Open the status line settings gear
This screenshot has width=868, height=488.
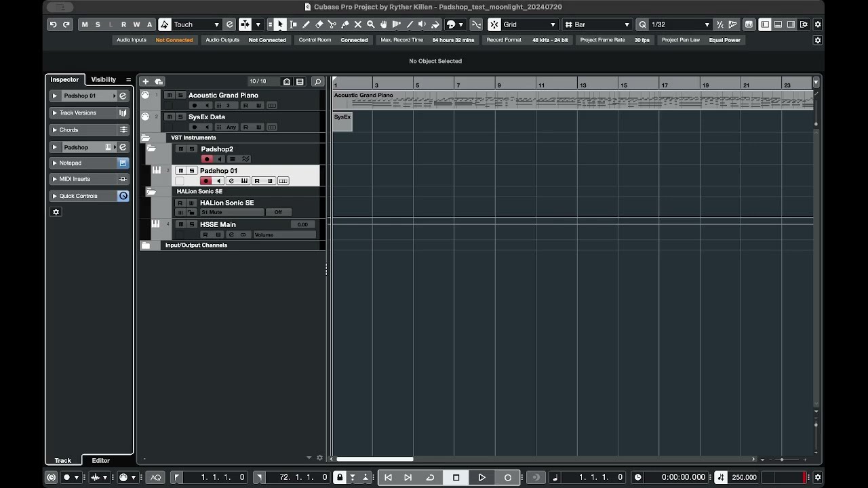[x=818, y=40]
